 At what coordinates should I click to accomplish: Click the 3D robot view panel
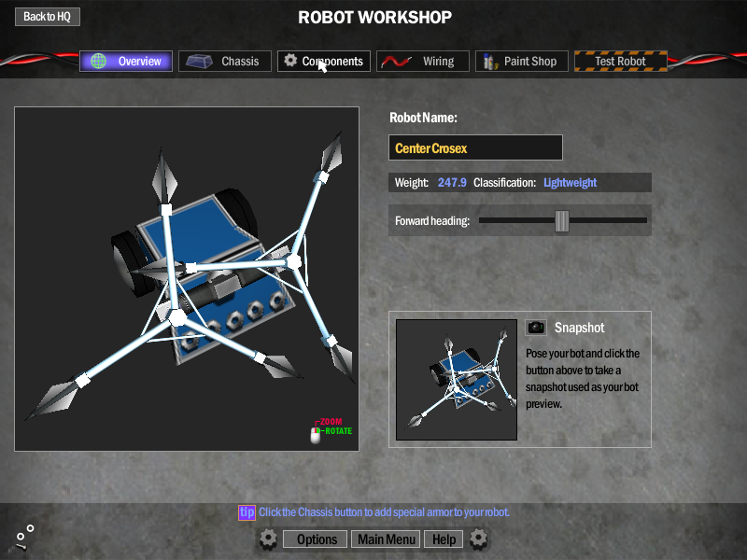point(187,279)
